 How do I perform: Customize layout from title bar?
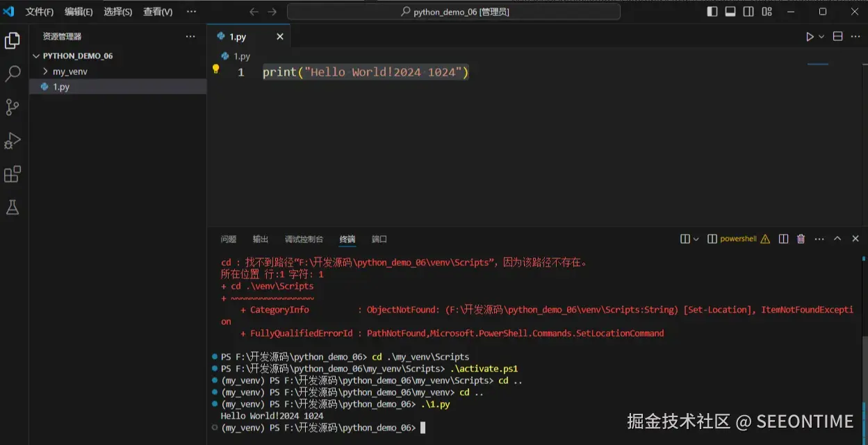[x=767, y=12]
